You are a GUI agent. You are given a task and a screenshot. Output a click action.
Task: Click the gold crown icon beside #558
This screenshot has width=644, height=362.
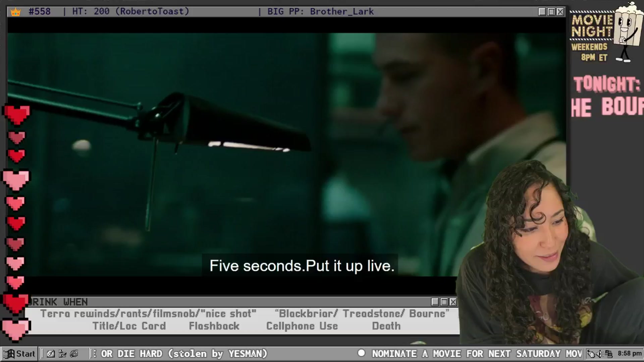(15, 12)
